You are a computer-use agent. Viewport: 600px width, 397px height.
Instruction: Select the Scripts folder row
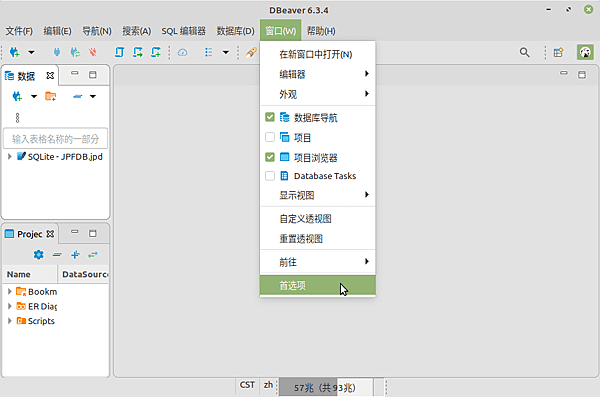click(56, 321)
